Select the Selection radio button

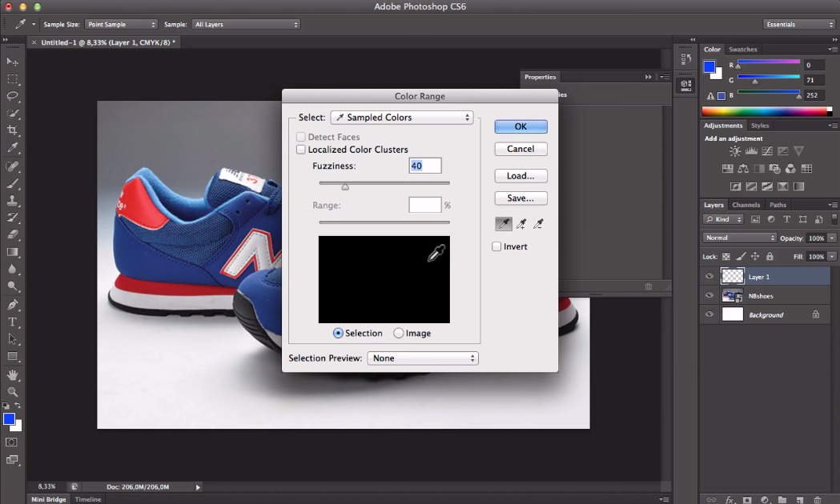pyautogui.click(x=338, y=334)
